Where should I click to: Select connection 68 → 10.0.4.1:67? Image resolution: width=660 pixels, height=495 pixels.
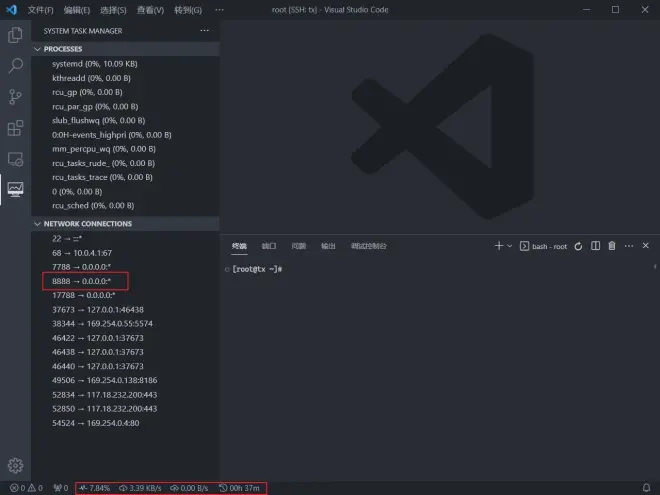point(125,253)
